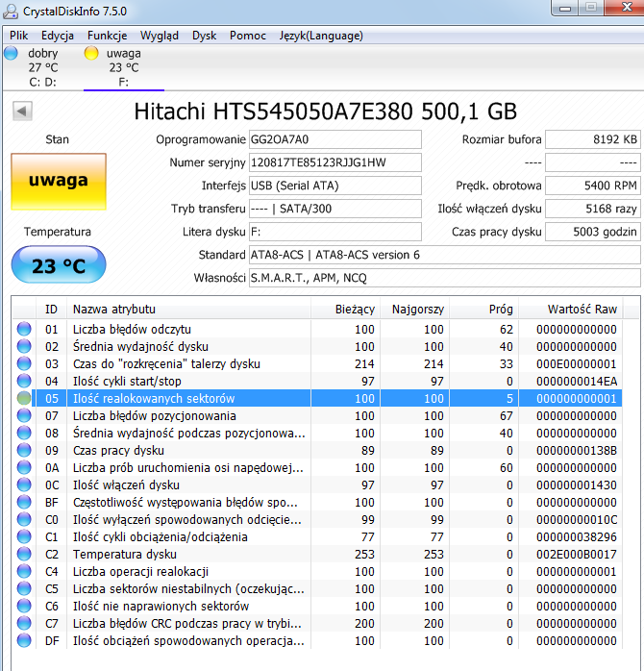The height and width of the screenshot is (671, 644).
Task: Click status circle for attribute C1
Action: coord(24,536)
